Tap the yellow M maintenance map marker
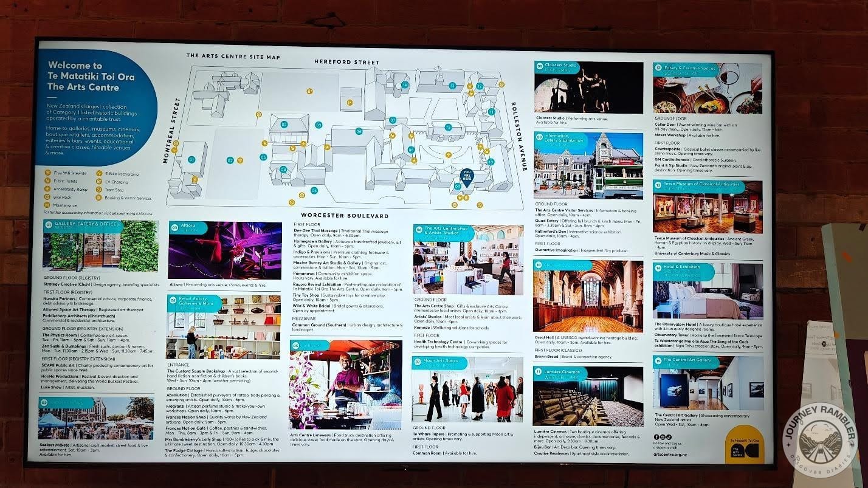The height and width of the screenshot is (488, 868). pos(350,103)
